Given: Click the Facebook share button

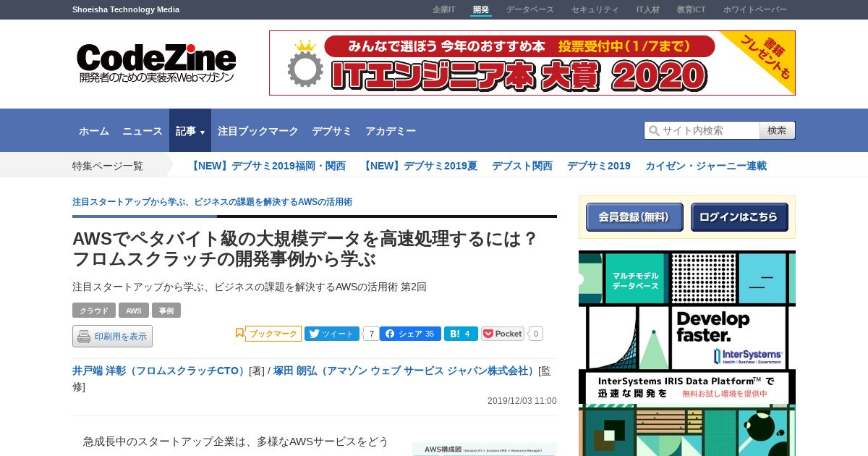Looking at the screenshot, I should click(410, 334).
